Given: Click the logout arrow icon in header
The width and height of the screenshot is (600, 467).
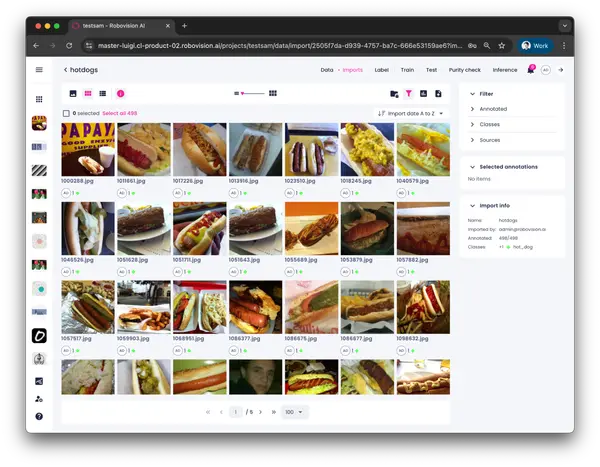Looking at the screenshot, I should click(561, 70).
